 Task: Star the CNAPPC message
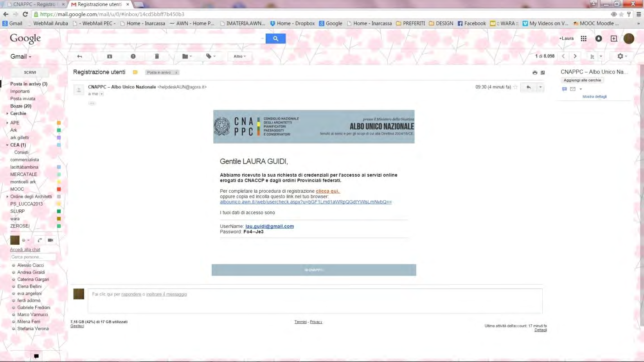[x=515, y=87]
